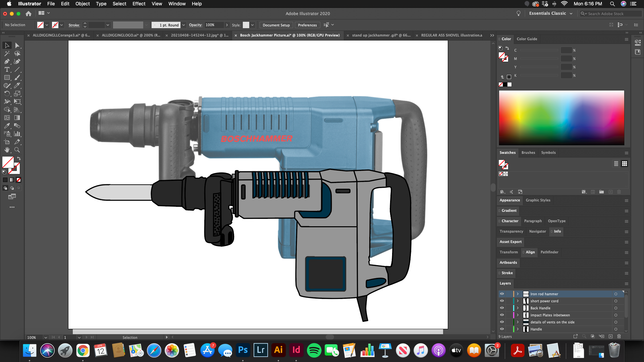Expand the impact Plates inbetween layer
The width and height of the screenshot is (644, 362).
click(518, 315)
